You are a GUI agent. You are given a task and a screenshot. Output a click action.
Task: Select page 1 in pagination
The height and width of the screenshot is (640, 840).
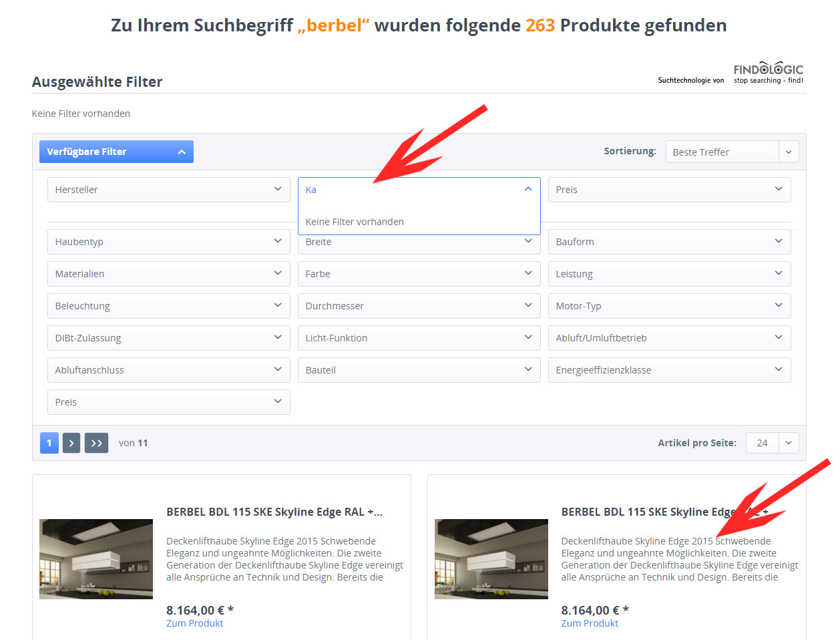coord(49,443)
